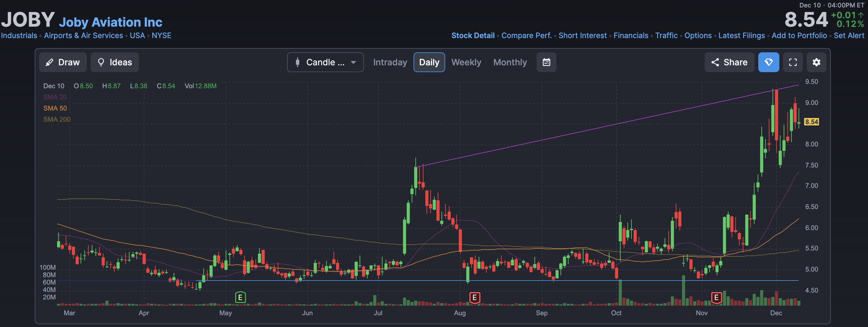Switch to Monthly timeframe
This screenshot has width=868, height=327.
coord(510,62)
